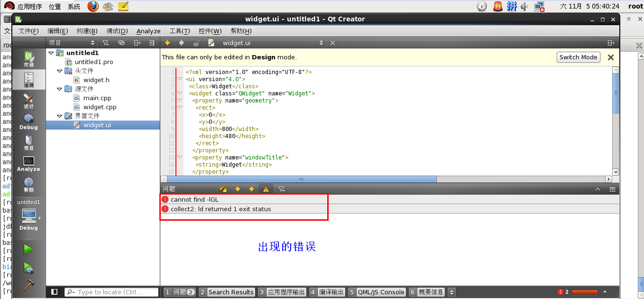This screenshot has height=299, width=644.
Task: Go to next issue arrow
Action: 252,189
